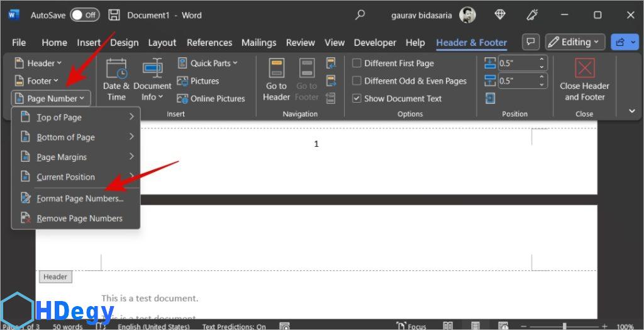Click Remove Page Numbers
644x330 pixels.
[79, 219]
